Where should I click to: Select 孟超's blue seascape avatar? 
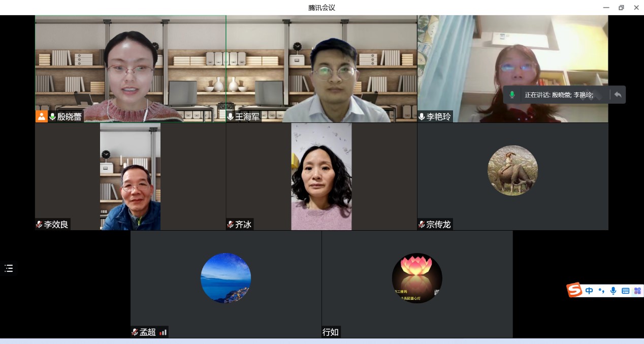point(226,278)
